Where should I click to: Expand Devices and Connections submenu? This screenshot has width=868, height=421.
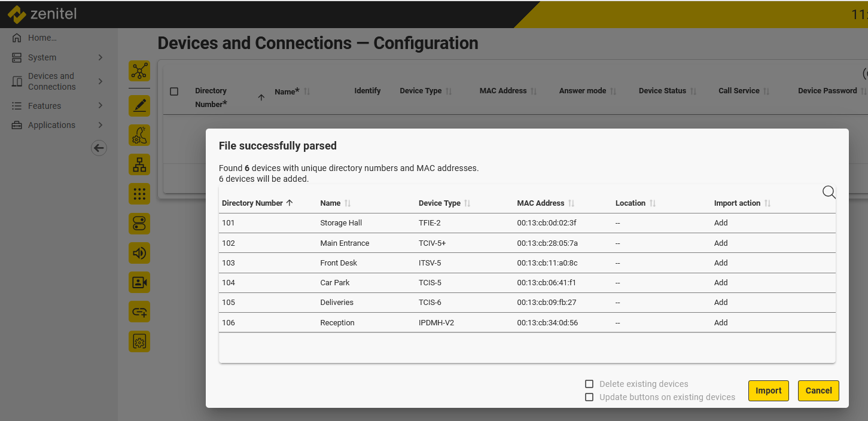[100, 81]
